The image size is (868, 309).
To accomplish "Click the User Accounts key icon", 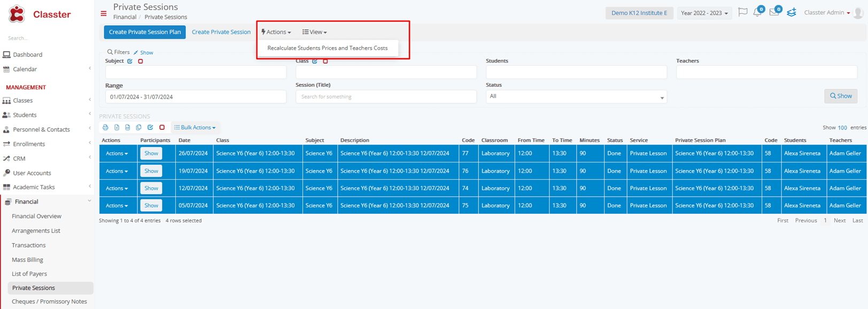I will [x=6, y=173].
